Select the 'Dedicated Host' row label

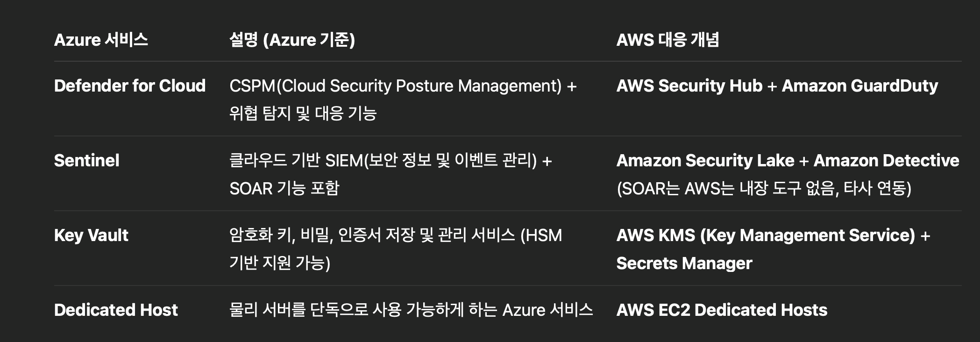click(x=116, y=310)
